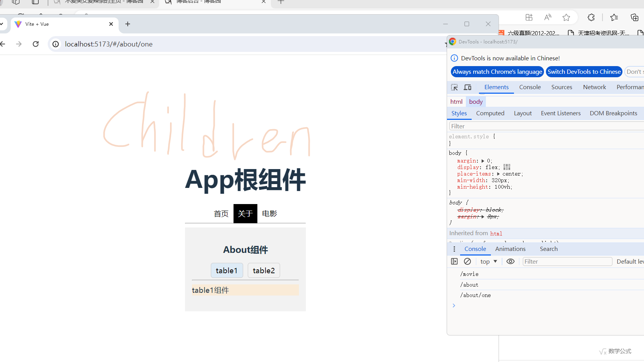Switch to the top Console tab

point(530,87)
